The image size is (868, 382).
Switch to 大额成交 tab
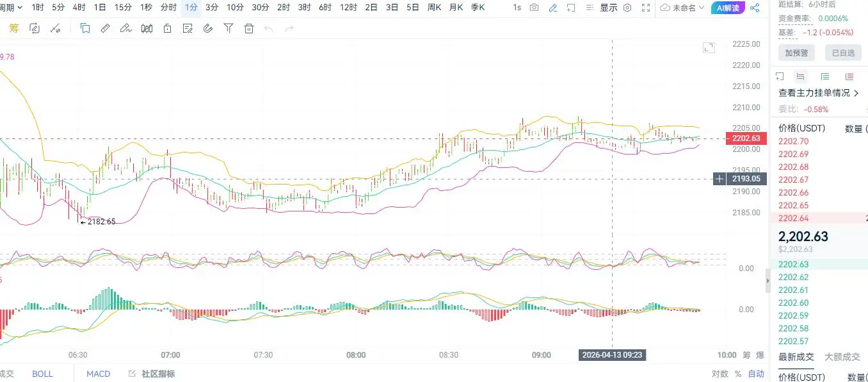click(x=842, y=357)
